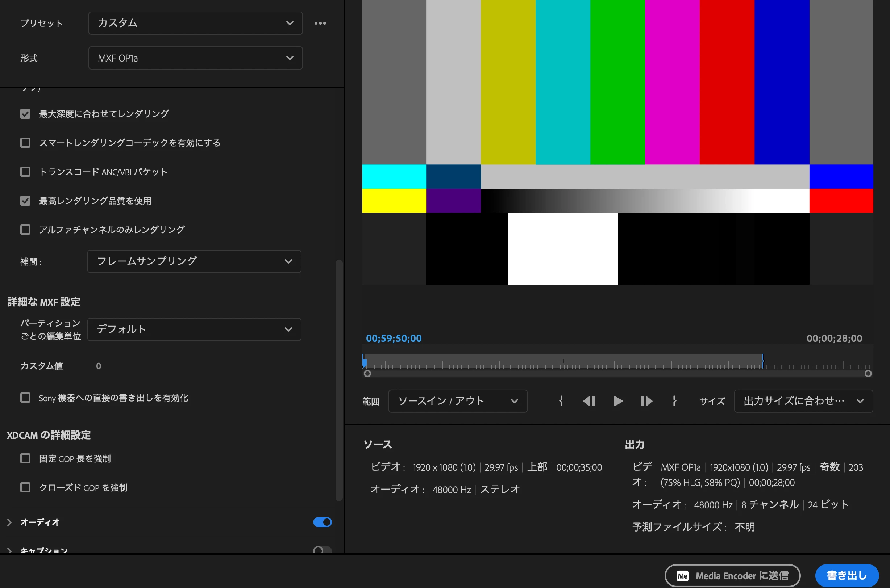Screen dimensions: 890x588
Task: Uncheck 最大深度に合わせてレンダリング checkbox
Action: click(x=25, y=114)
